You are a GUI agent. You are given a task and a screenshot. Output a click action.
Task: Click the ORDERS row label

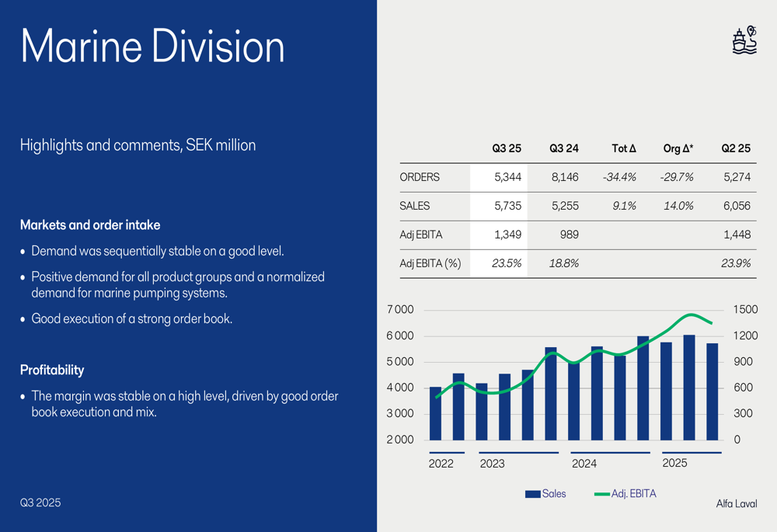click(420, 177)
